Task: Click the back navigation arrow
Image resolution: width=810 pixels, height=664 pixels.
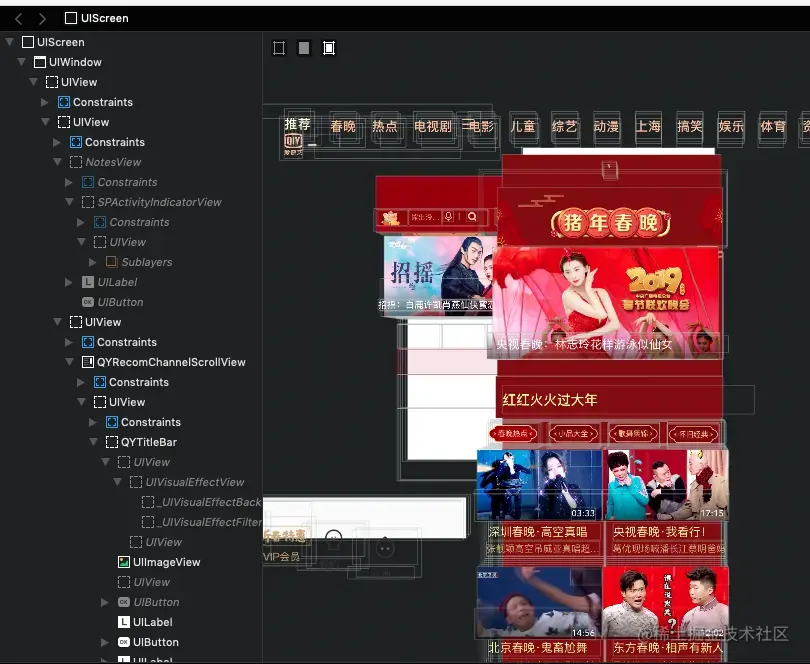Action: click(18, 17)
